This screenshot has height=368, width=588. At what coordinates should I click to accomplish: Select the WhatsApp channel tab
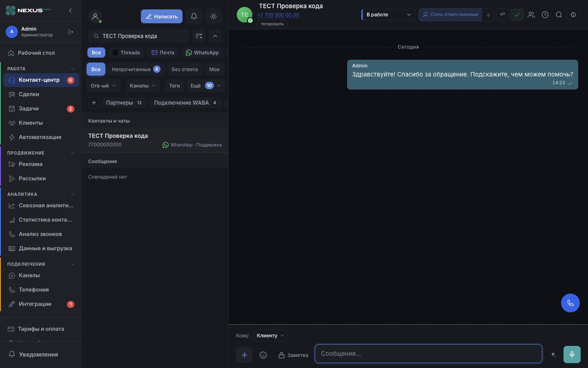coord(202,52)
